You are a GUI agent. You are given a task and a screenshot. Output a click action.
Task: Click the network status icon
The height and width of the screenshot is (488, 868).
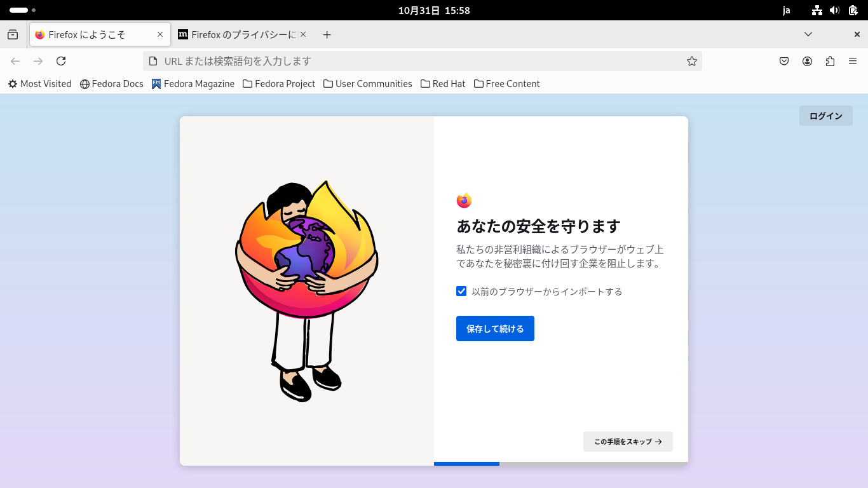pos(817,10)
